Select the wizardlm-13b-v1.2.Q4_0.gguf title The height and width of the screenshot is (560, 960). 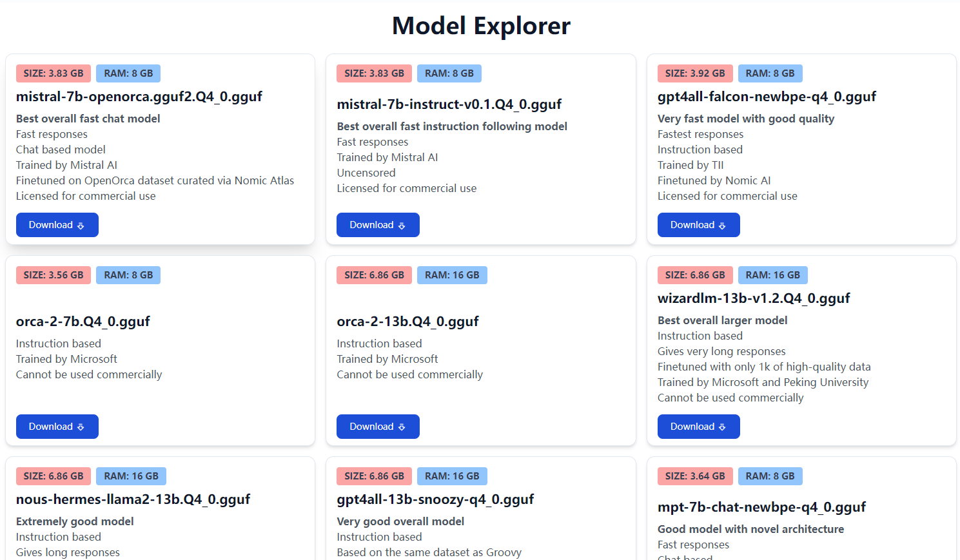click(x=754, y=298)
